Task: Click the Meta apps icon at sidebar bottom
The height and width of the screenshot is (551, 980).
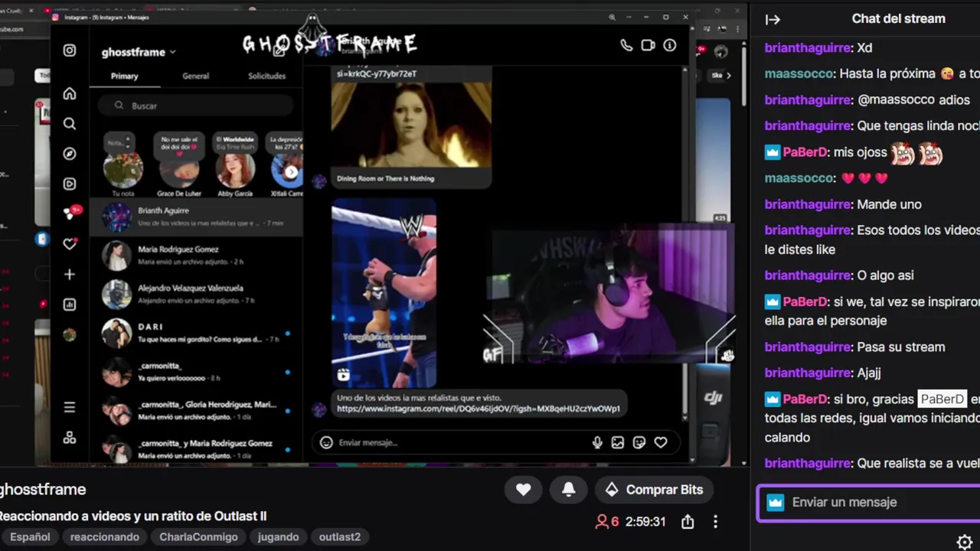Action: coord(70,438)
